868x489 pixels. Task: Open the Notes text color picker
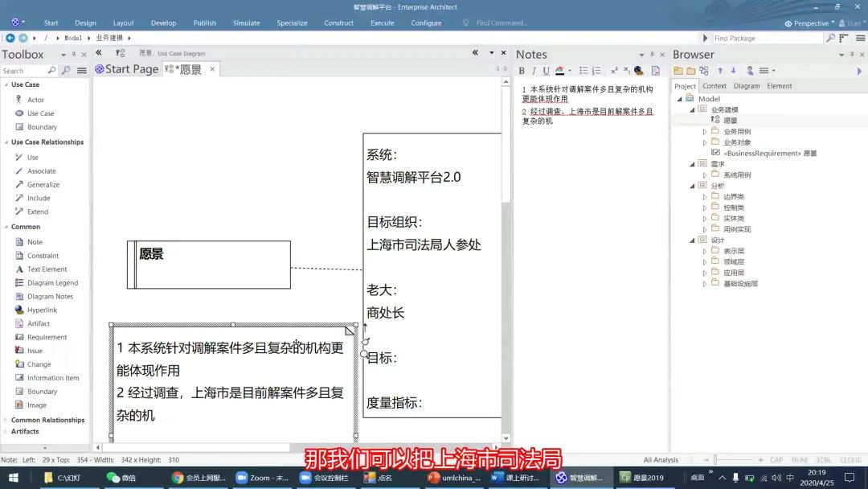pyautogui.click(x=559, y=70)
